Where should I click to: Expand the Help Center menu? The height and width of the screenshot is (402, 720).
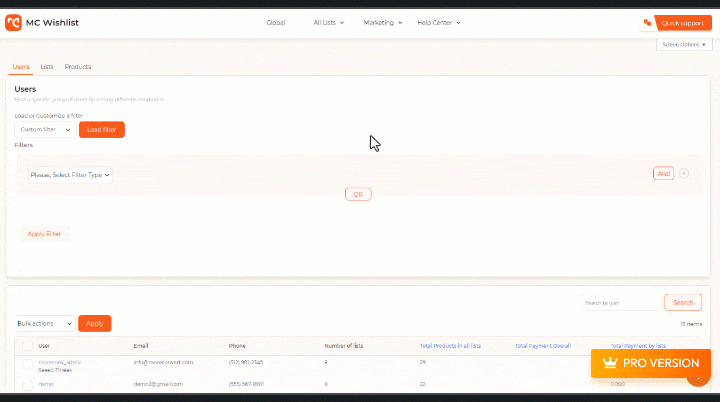pyautogui.click(x=439, y=23)
